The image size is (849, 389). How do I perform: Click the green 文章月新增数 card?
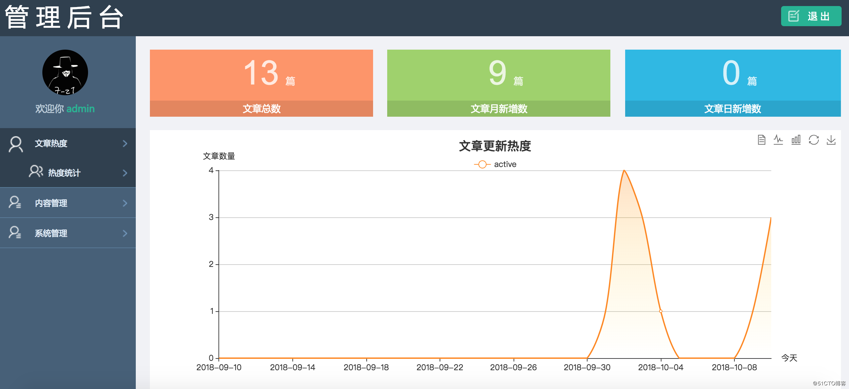pos(499,83)
